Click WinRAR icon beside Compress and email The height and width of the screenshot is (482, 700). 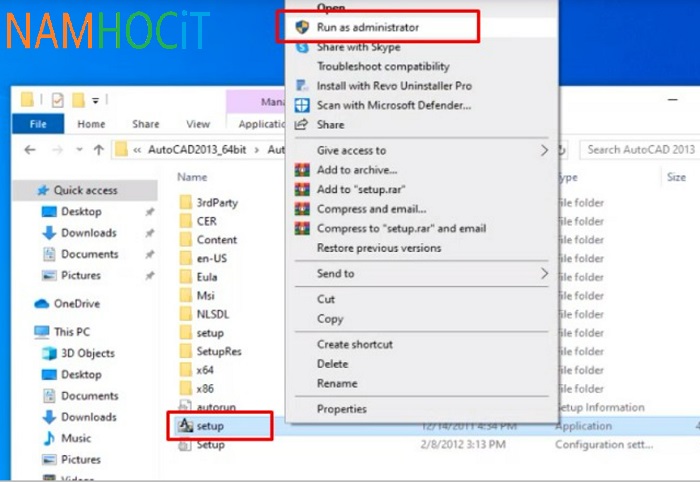[302, 209]
